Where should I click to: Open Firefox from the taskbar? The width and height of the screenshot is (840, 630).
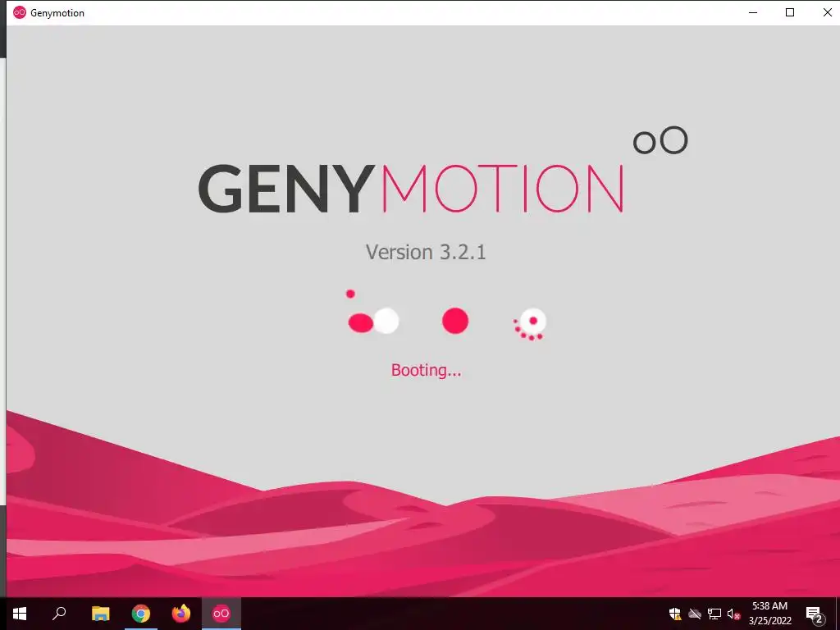[x=181, y=614]
